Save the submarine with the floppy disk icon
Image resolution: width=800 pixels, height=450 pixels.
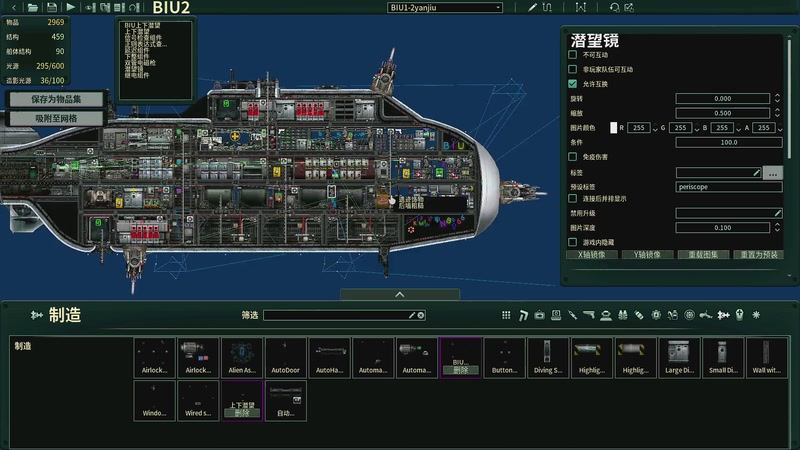[x=52, y=7]
